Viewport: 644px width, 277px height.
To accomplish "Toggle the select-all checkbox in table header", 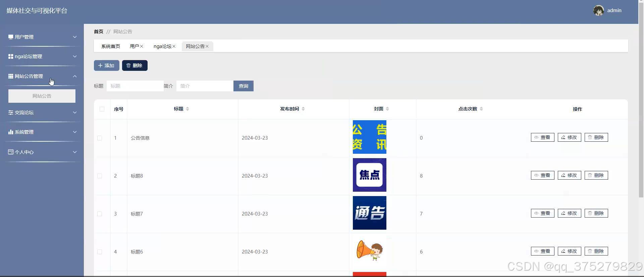I will pos(102,109).
